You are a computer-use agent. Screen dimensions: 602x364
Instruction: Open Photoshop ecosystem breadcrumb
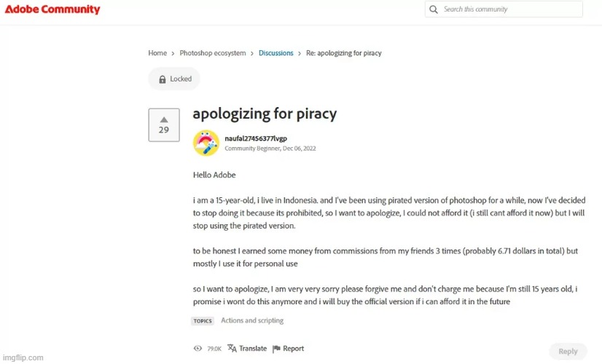pyautogui.click(x=213, y=53)
